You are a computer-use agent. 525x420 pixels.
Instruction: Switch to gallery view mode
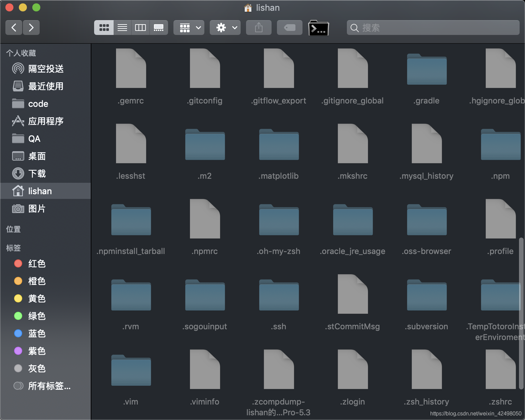pyautogui.click(x=159, y=28)
